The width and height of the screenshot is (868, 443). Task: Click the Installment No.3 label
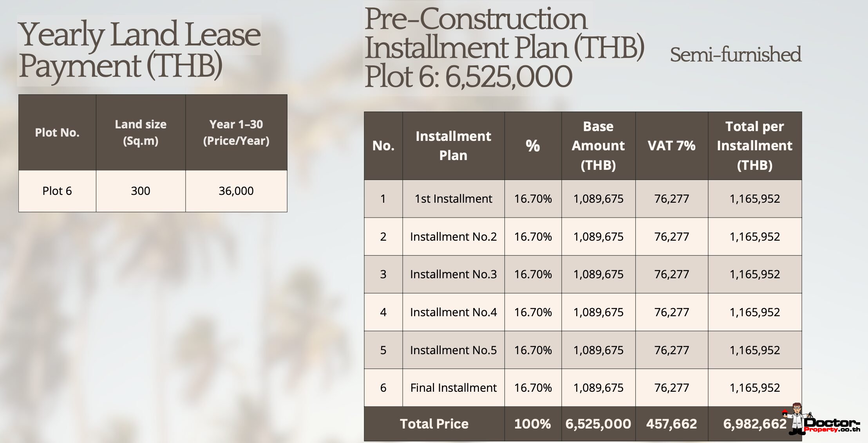(x=453, y=274)
